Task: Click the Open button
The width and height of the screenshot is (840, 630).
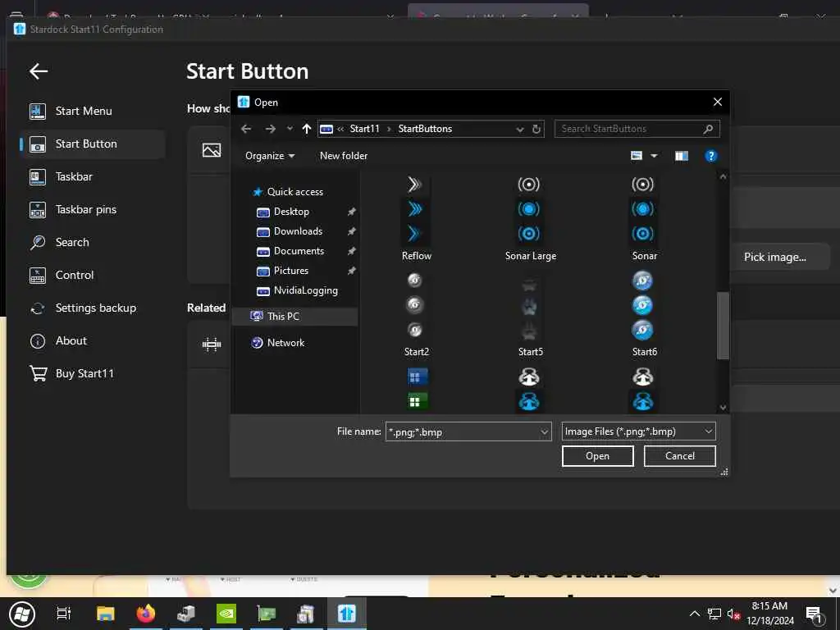Action: pyautogui.click(x=597, y=456)
